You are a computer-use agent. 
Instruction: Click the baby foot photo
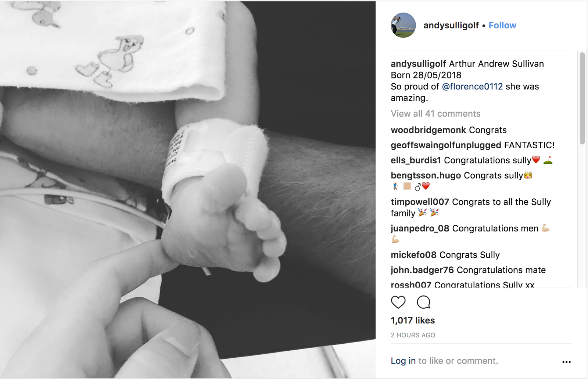coord(188,190)
